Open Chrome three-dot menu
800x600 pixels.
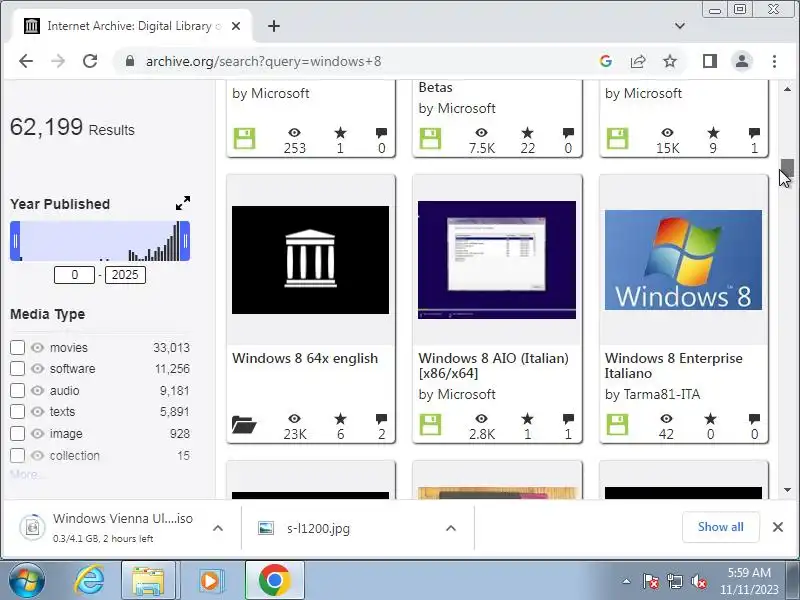click(x=774, y=61)
